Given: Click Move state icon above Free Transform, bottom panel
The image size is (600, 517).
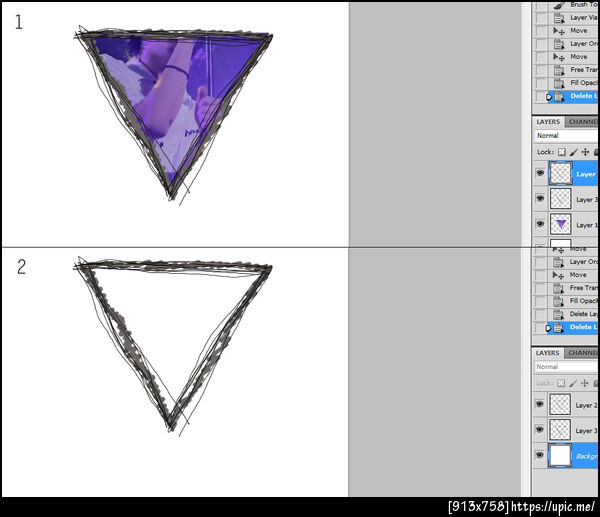Looking at the screenshot, I should coord(558,275).
